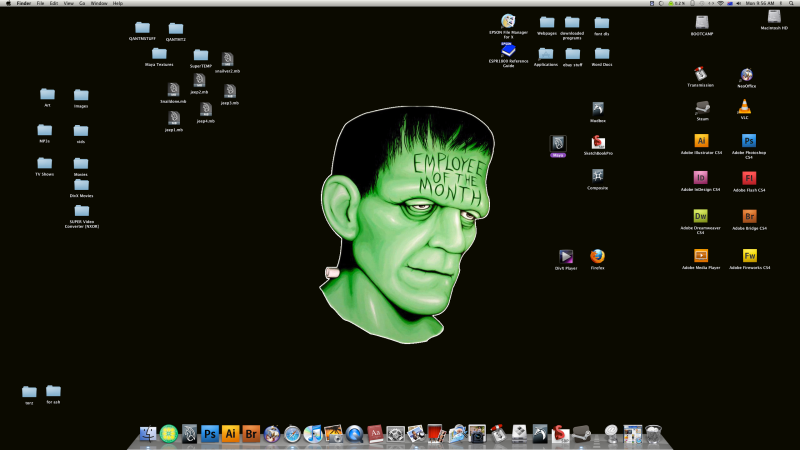Image resolution: width=800 pixels, height=450 pixels.
Task: Select the NeoOffice desktop icon
Action: click(x=746, y=75)
